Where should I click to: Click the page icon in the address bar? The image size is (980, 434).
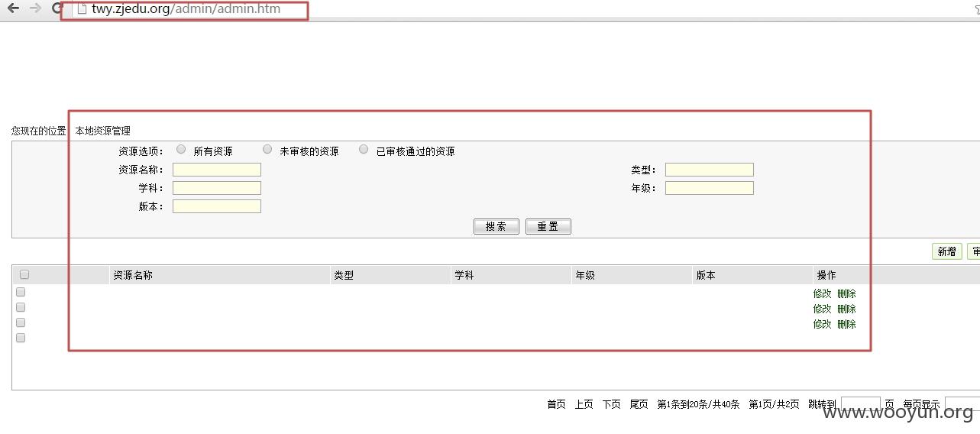(x=82, y=9)
